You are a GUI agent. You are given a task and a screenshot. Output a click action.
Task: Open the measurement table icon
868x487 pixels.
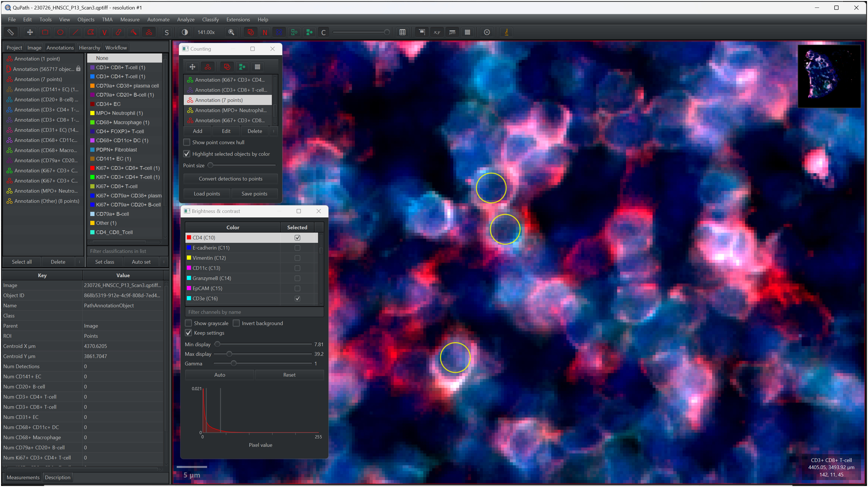pyautogui.click(x=402, y=32)
